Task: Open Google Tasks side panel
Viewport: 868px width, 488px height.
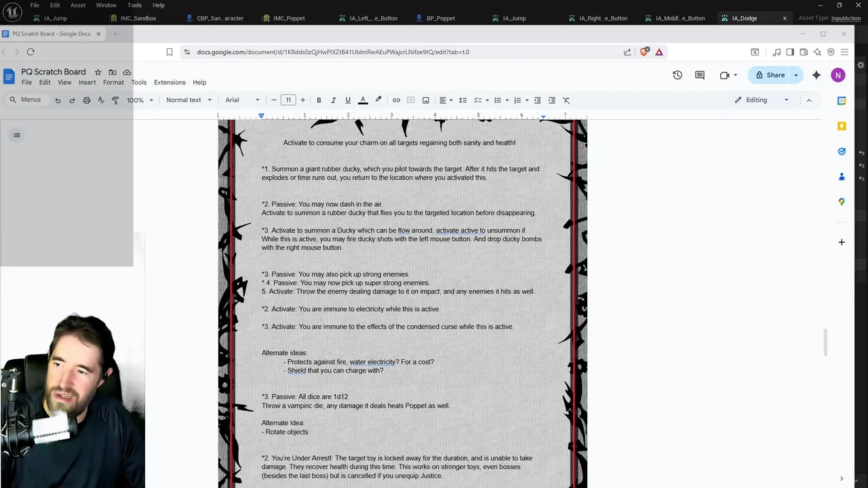Action: [842, 151]
